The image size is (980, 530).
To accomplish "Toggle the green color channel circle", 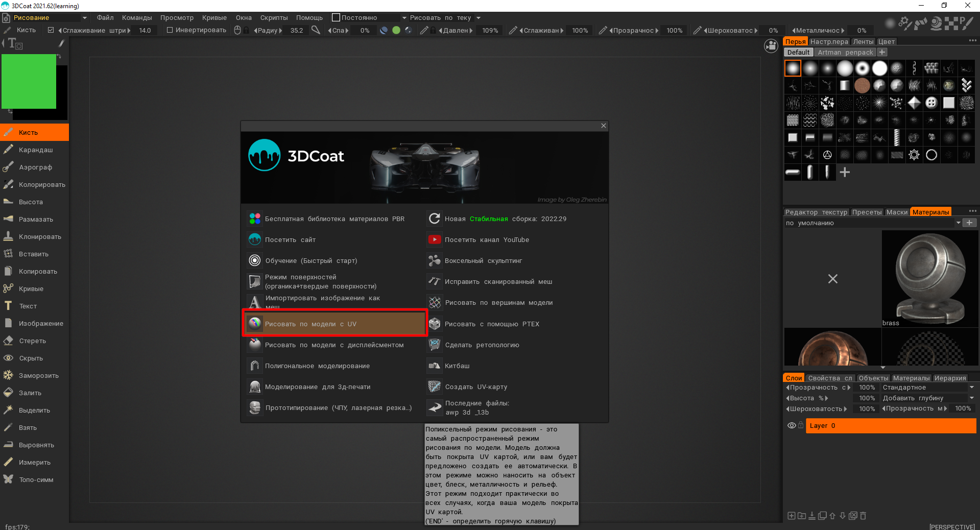I will (x=396, y=30).
